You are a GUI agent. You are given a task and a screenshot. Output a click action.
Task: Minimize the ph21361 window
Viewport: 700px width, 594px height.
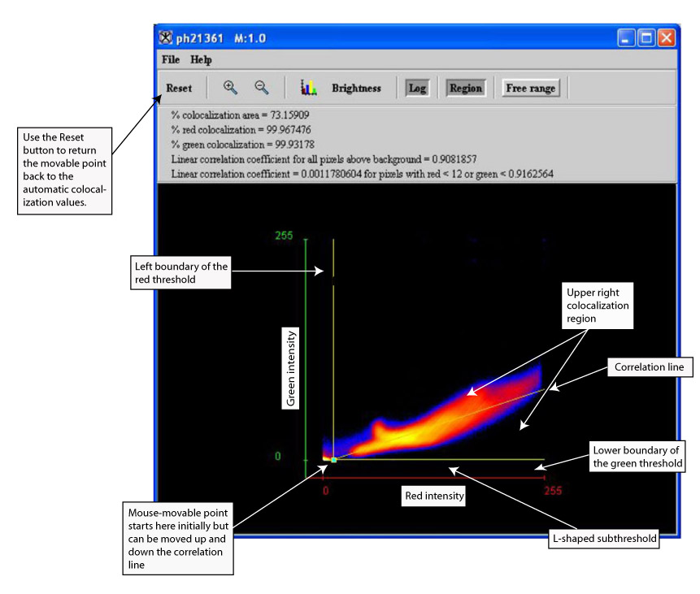click(x=626, y=38)
